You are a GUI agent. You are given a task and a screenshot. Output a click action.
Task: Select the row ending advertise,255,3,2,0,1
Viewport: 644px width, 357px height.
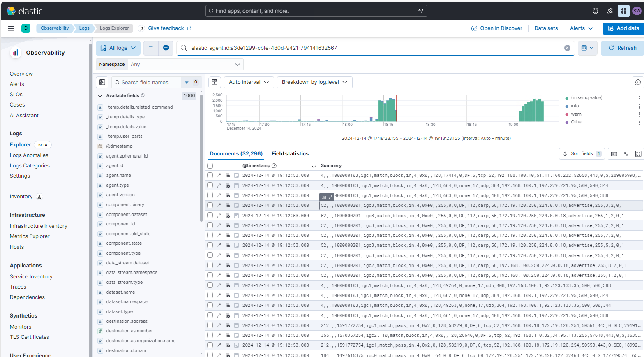click(x=210, y=205)
